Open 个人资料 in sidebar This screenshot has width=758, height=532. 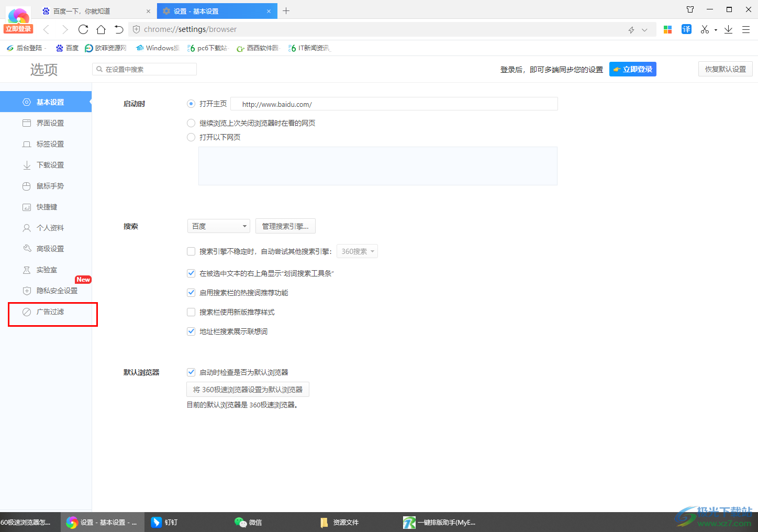(x=46, y=228)
